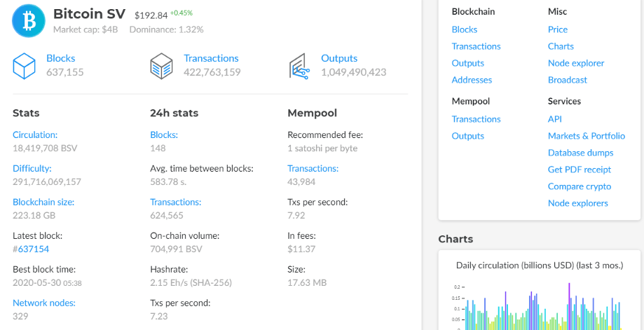Image resolution: width=644 pixels, height=330 pixels.
Task: Click the Outputs document icon
Action: (299, 66)
